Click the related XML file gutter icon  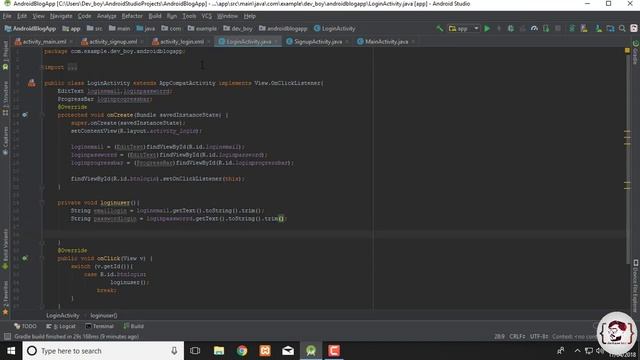pos(31,83)
